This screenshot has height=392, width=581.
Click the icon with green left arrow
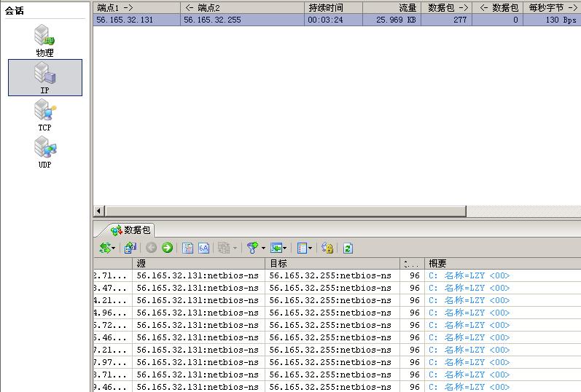coord(276,248)
